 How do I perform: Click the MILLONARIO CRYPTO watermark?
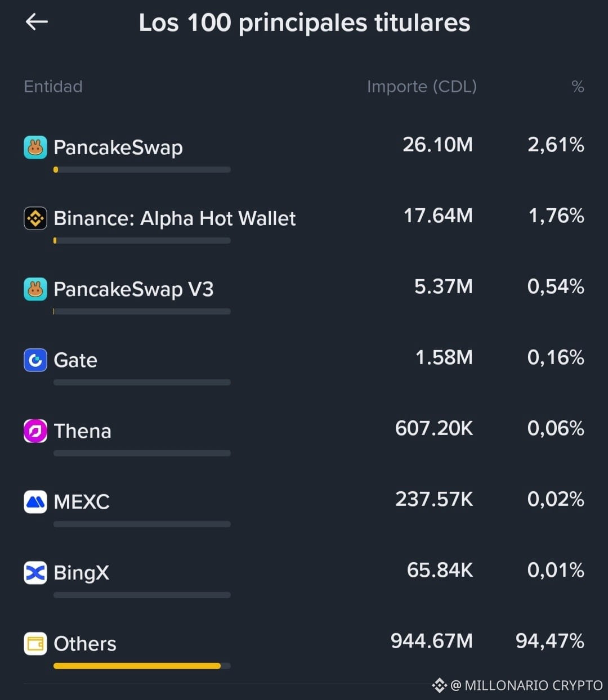pos(517,685)
